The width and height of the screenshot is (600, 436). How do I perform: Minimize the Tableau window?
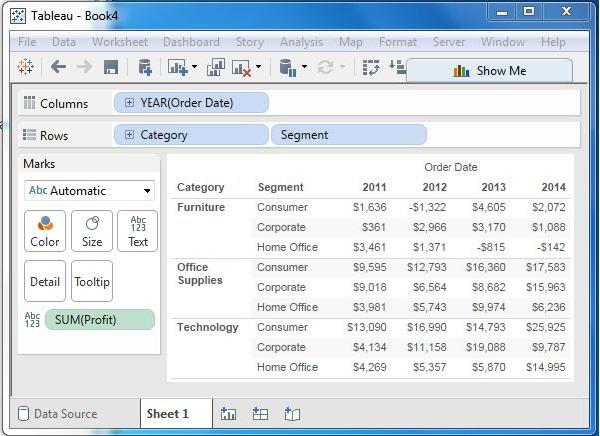pos(502,12)
